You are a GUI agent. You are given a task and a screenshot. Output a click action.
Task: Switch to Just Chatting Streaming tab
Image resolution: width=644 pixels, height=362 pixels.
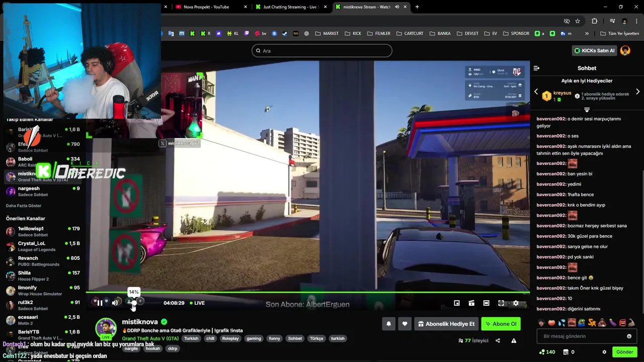pos(291,7)
